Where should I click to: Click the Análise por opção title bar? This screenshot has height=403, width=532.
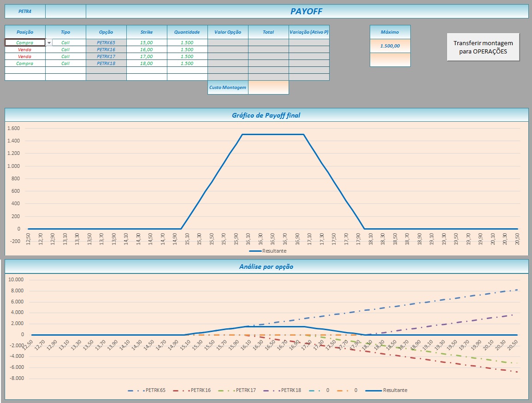coord(266,267)
